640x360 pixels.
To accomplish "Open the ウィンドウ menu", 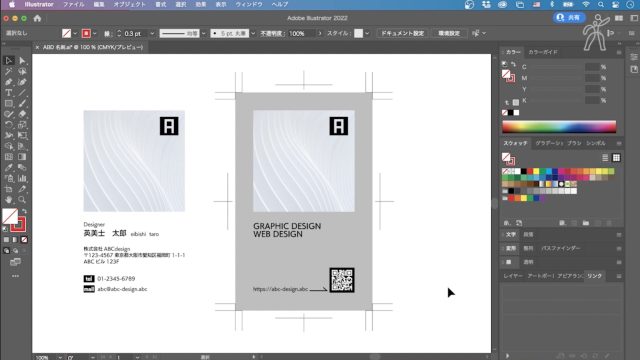I will point(249,4).
